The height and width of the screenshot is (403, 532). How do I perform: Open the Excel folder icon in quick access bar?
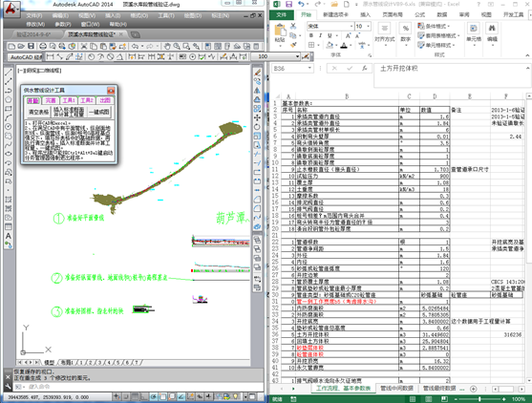334,5
